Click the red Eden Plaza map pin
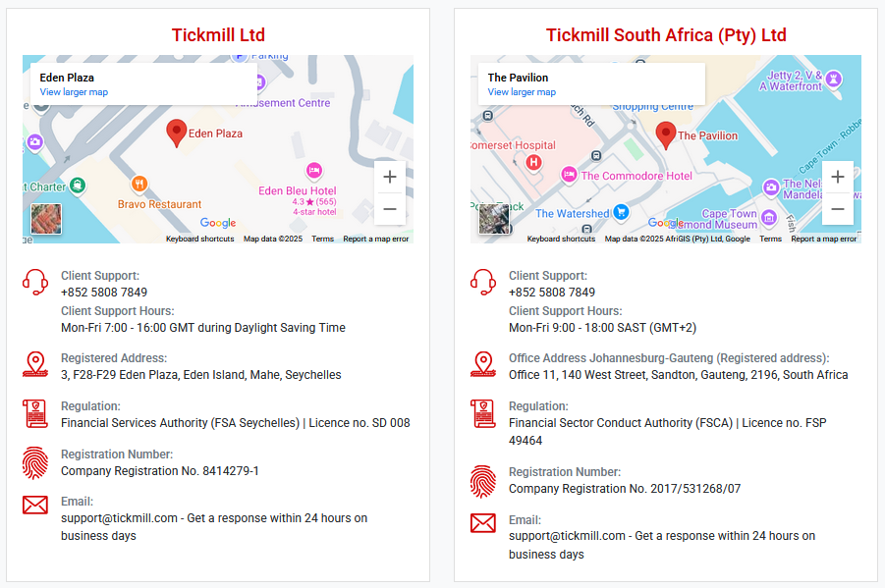885x588 pixels. pos(176,134)
